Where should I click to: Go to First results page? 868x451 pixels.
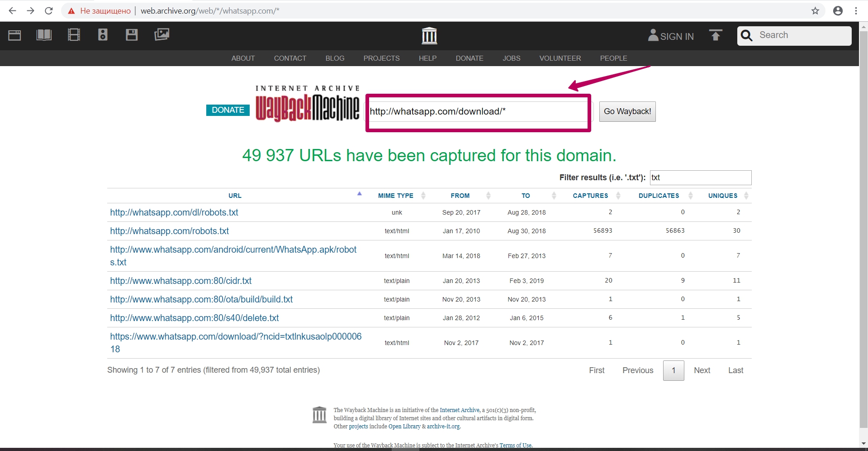(x=597, y=370)
